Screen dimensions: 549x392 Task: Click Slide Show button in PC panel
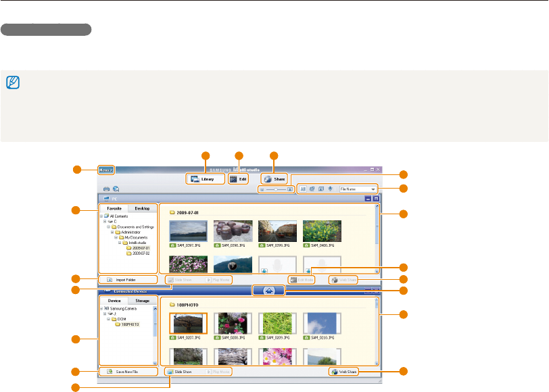click(181, 280)
